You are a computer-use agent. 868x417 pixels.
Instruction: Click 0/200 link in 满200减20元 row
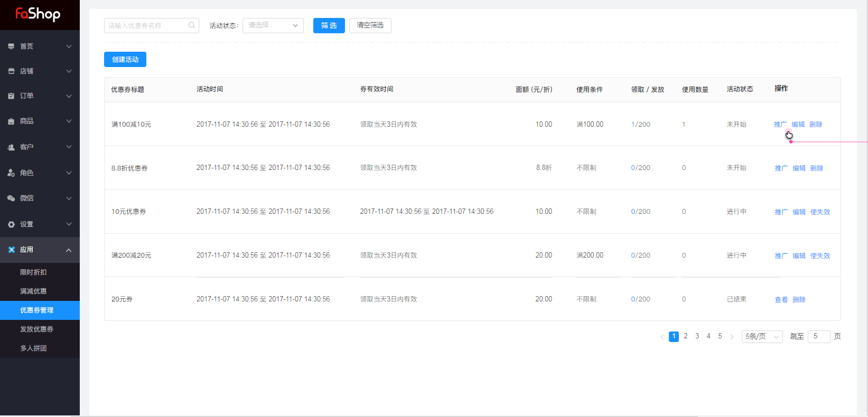click(641, 255)
